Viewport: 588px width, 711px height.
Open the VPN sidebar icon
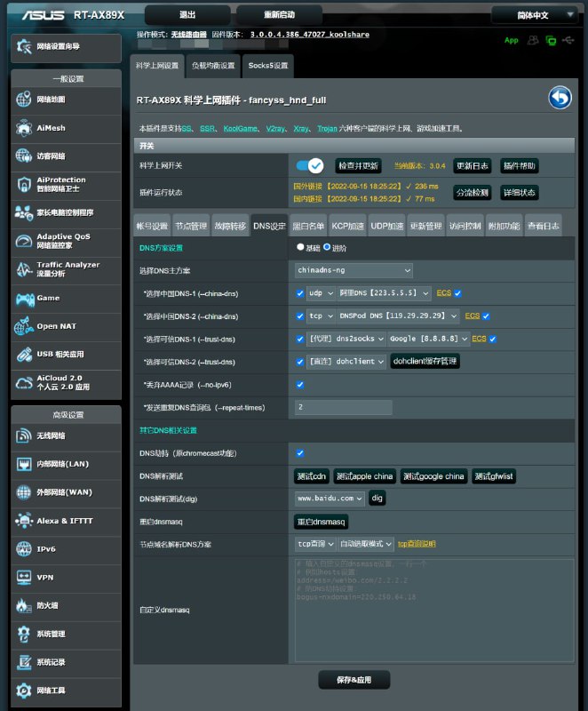click(24, 577)
